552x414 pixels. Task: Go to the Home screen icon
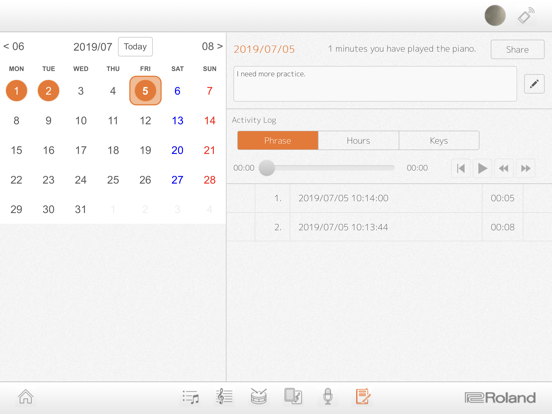[26, 397]
